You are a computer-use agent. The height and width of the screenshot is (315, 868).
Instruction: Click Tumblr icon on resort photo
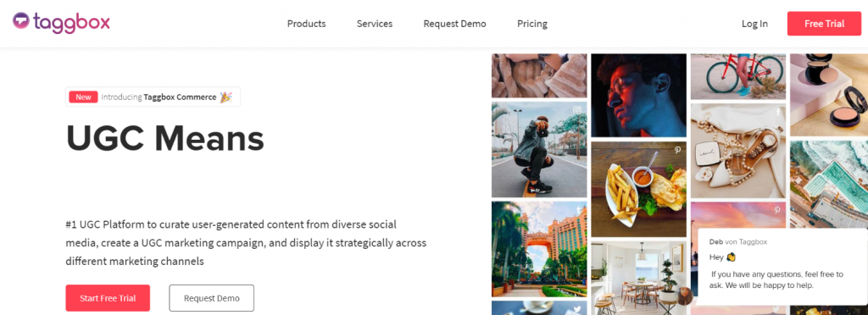tap(578, 211)
